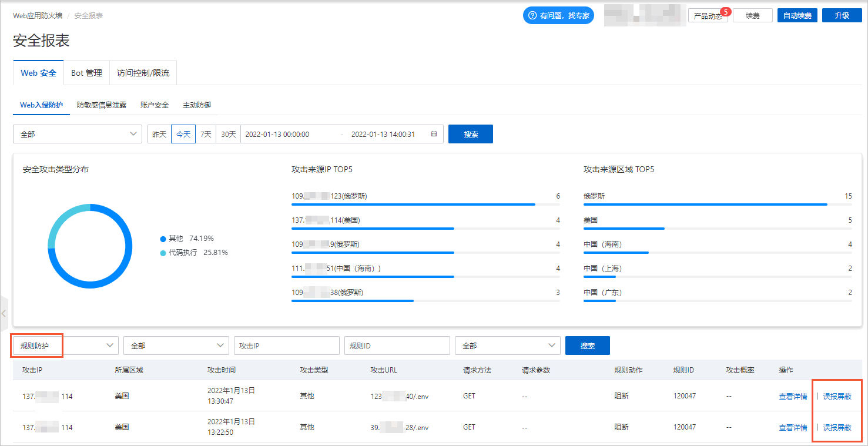The height and width of the screenshot is (446, 868).
Task: Switch to the Bot 管理 tab
Action: point(86,73)
